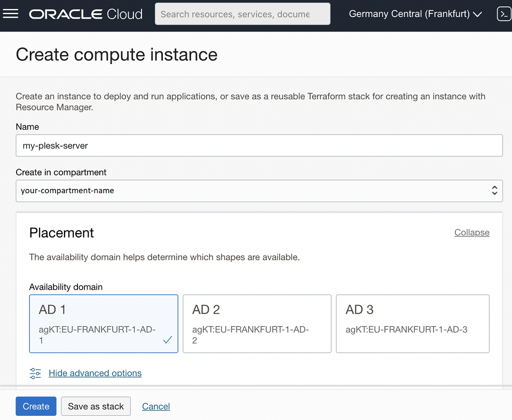This screenshot has height=420, width=512.
Task: Launch Cloud Shell from the top bar
Action: tap(503, 14)
